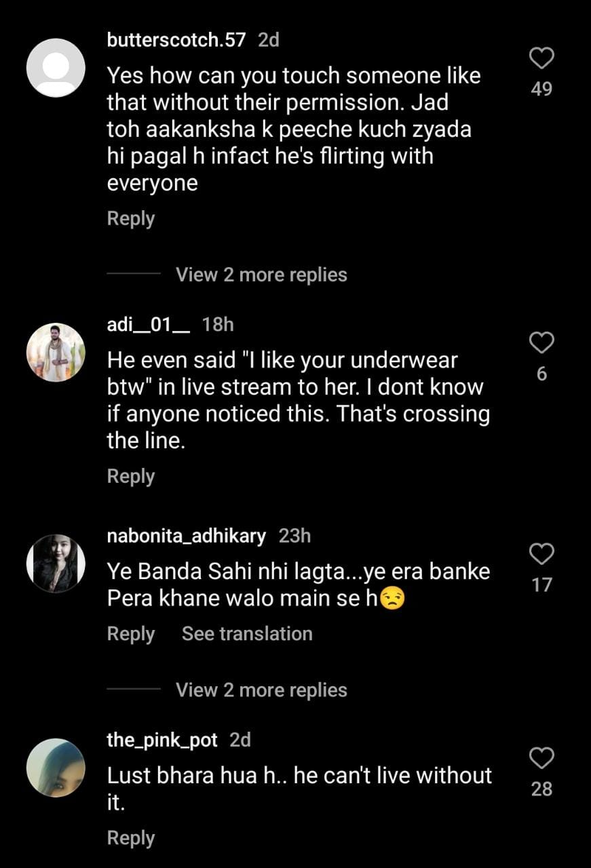Screen dimensions: 591x868
Task: Expand 2 more replies under nabonita_adhikary's comment
Action: coord(261,690)
